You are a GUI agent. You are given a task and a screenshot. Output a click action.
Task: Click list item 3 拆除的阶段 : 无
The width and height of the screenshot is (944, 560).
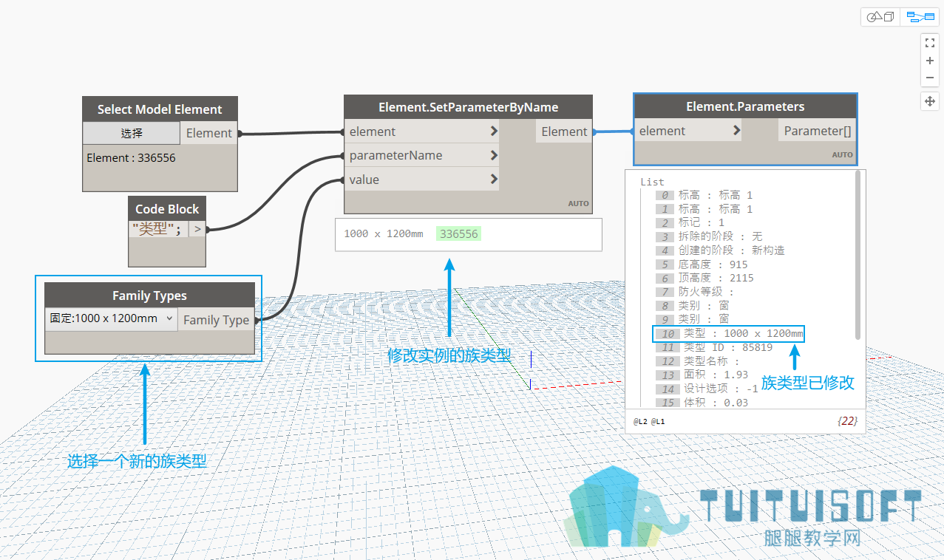[x=710, y=236]
